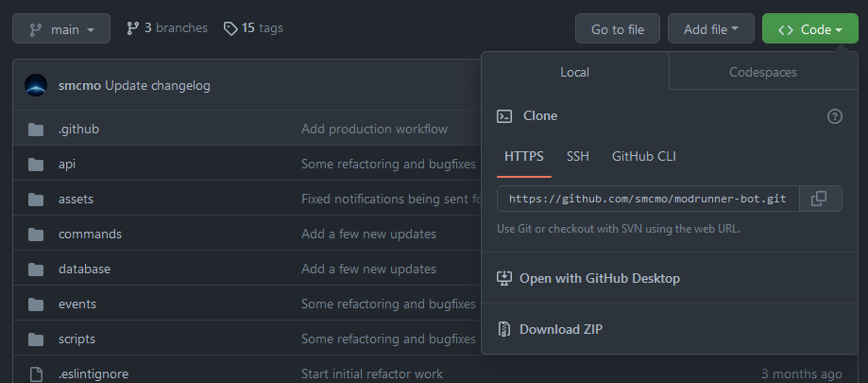The image size is (868, 383).
Task: Choose Open with GitHub Desktop
Action: 599,278
